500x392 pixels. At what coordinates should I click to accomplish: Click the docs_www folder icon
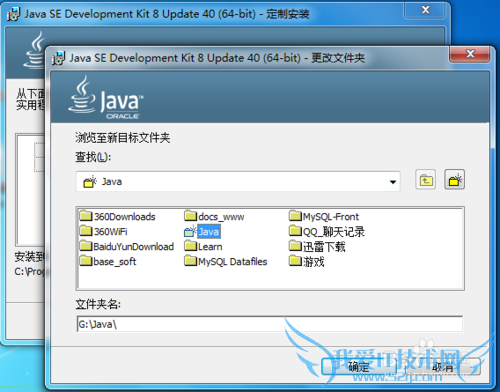tap(191, 216)
